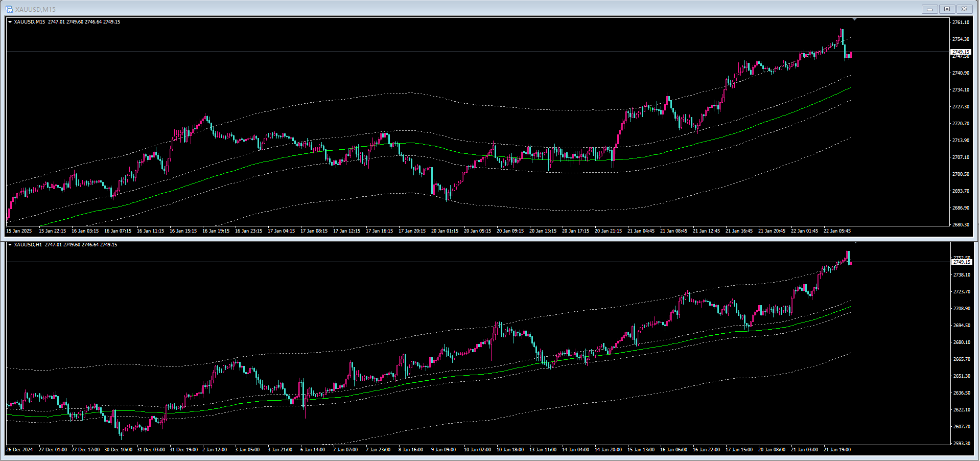Close the XAUUSD,M15 chart window
980x461 pixels.
pos(965,9)
